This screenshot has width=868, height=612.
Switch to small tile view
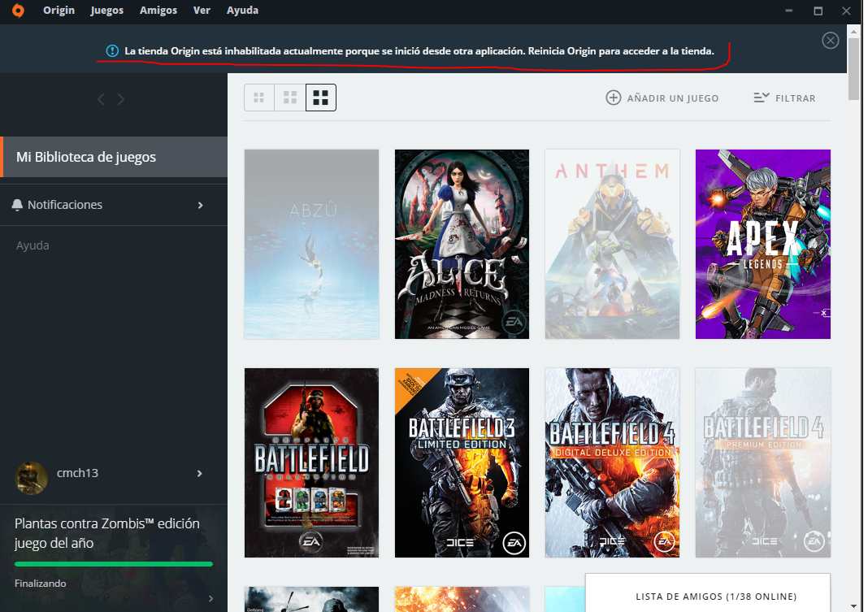[259, 98]
